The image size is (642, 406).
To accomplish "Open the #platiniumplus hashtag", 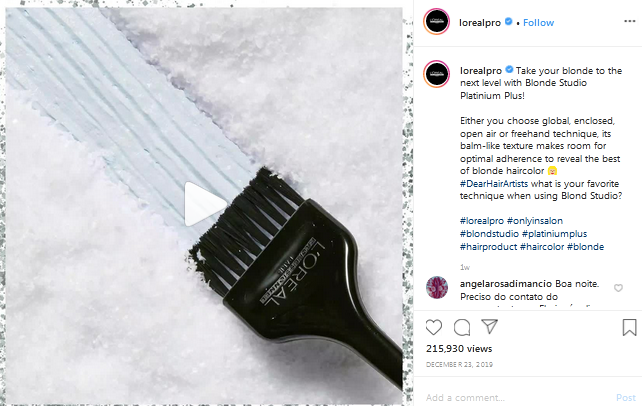I will (x=554, y=234).
